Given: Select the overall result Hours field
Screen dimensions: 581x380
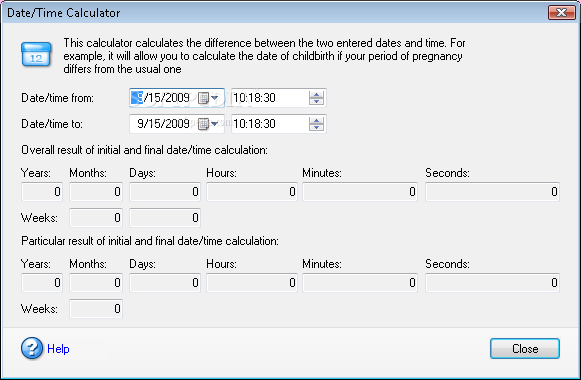Looking at the screenshot, I should 252,191.
